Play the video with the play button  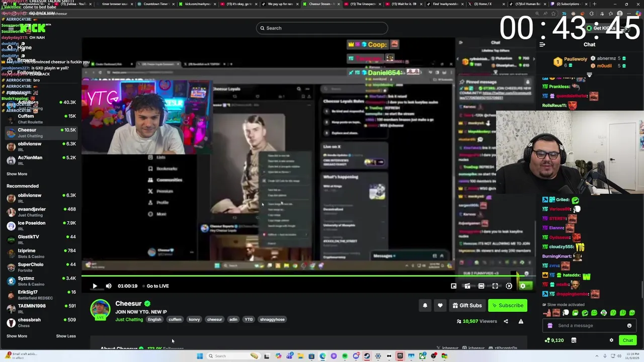[95, 286]
